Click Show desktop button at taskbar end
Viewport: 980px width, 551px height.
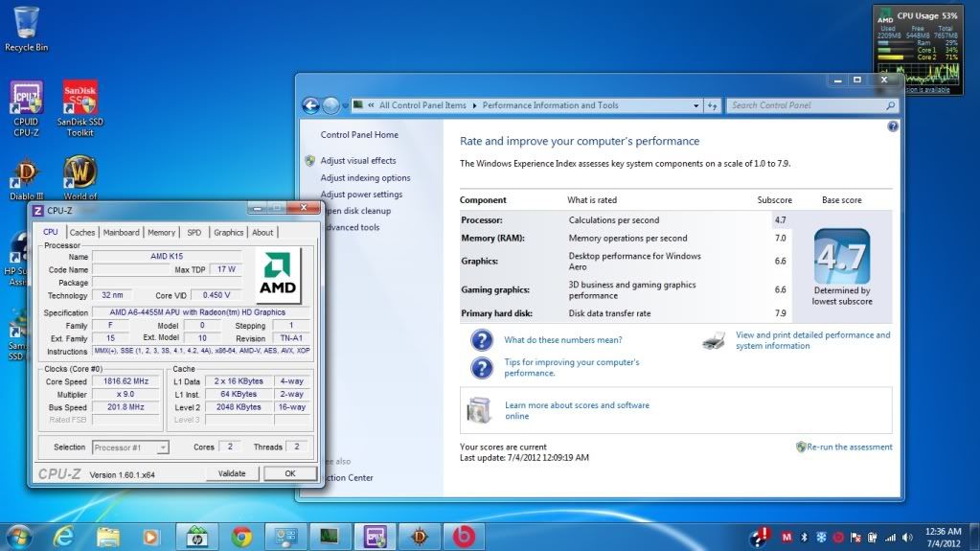coord(975,538)
